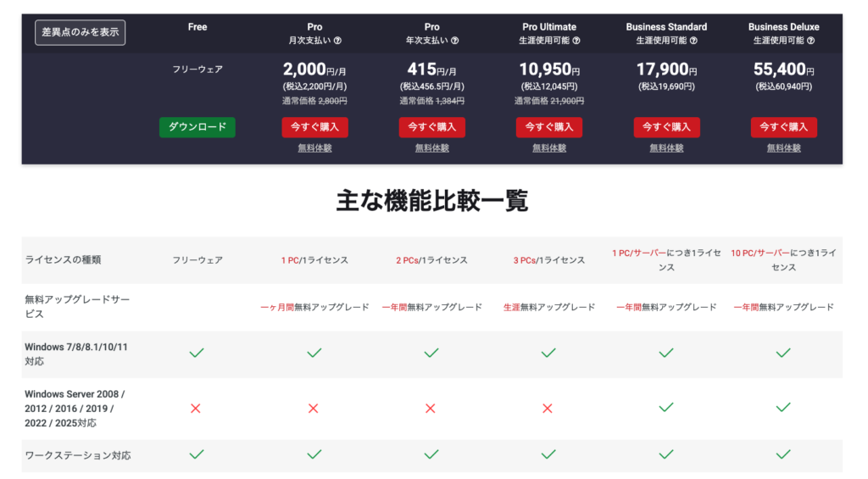
Task: Open 無料体験 link under Pro monthly
Action: click(314, 148)
